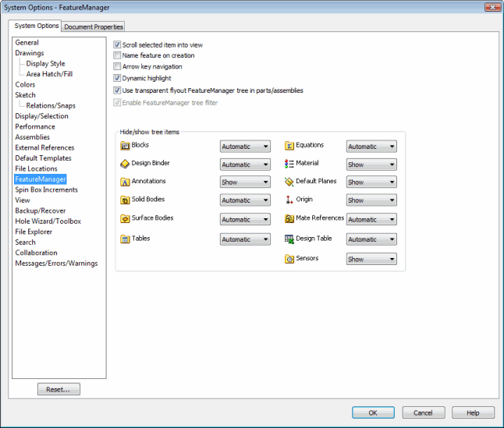The height and width of the screenshot is (428, 504).
Task: Open the View options page
Action: 23,200
